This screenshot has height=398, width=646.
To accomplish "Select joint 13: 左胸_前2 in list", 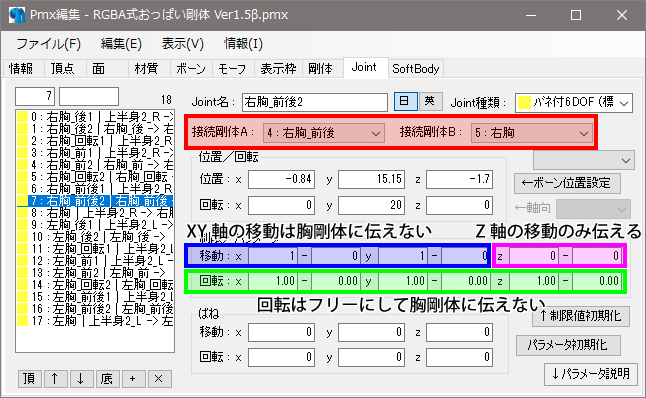I will 95,273.
